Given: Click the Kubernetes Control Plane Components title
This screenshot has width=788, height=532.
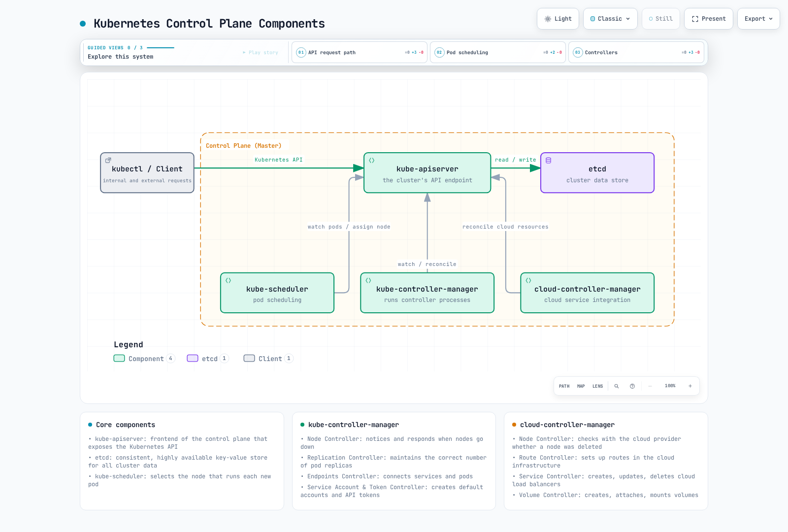Looking at the screenshot, I should (209, 24).
